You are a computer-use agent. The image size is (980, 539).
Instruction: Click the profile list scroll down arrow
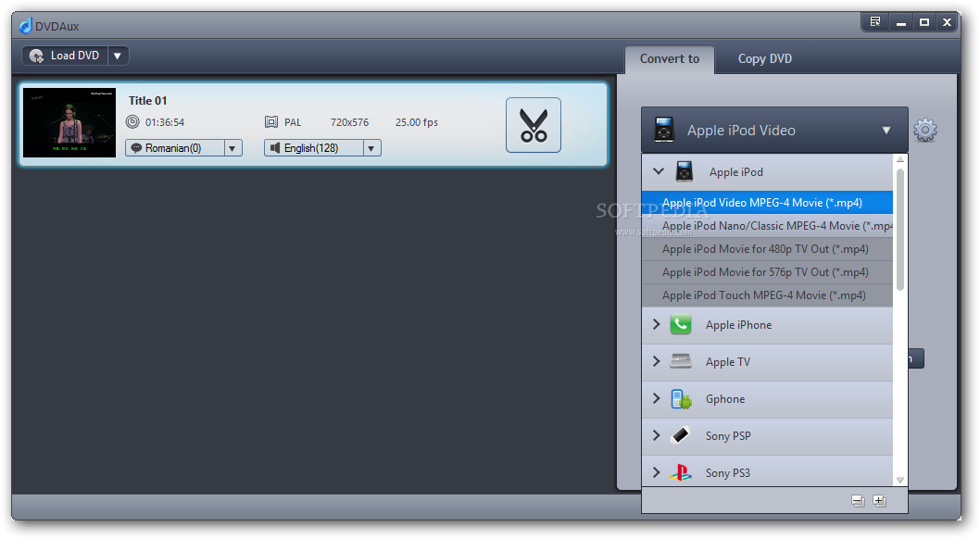(x=900, y=480)
